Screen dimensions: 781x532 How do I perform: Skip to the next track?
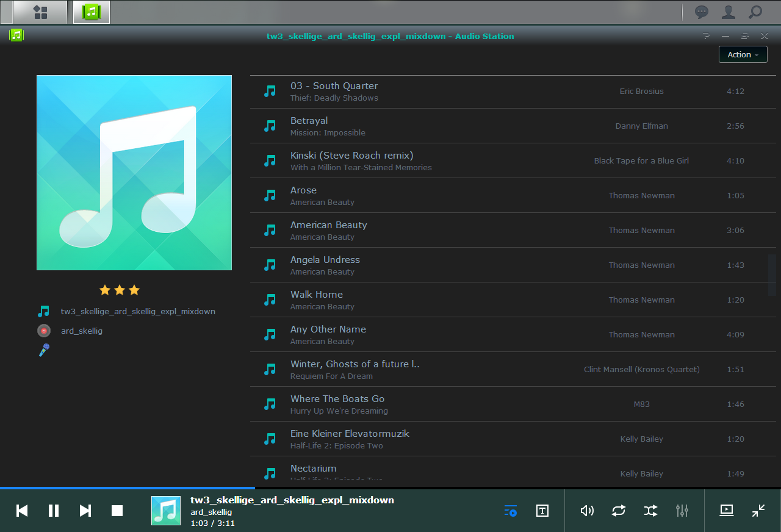click(85, 511)
